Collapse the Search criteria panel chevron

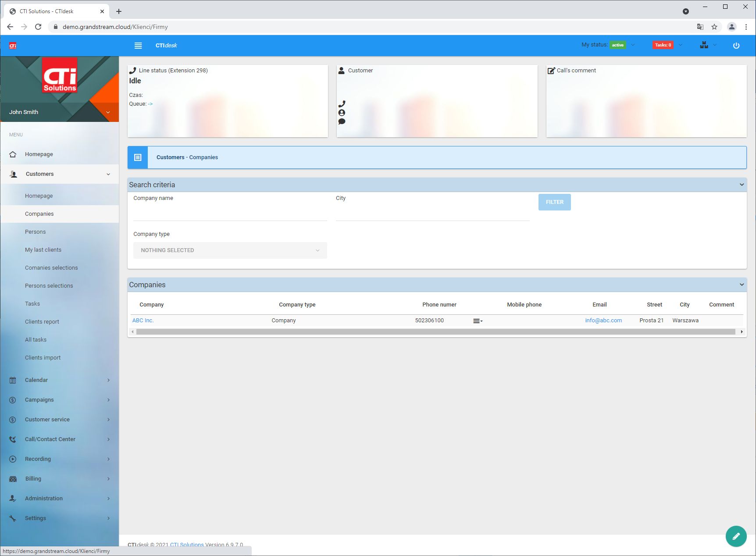[x=742, y=185]
